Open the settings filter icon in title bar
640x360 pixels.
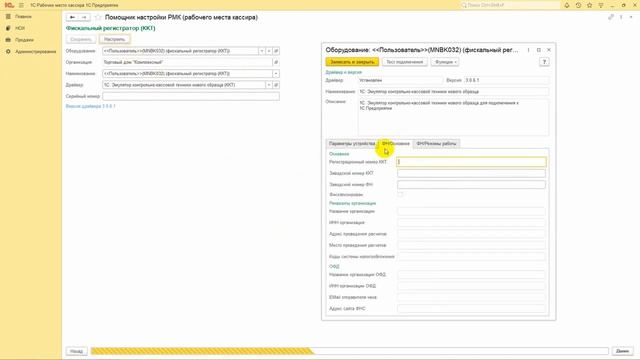pos(601,5)
